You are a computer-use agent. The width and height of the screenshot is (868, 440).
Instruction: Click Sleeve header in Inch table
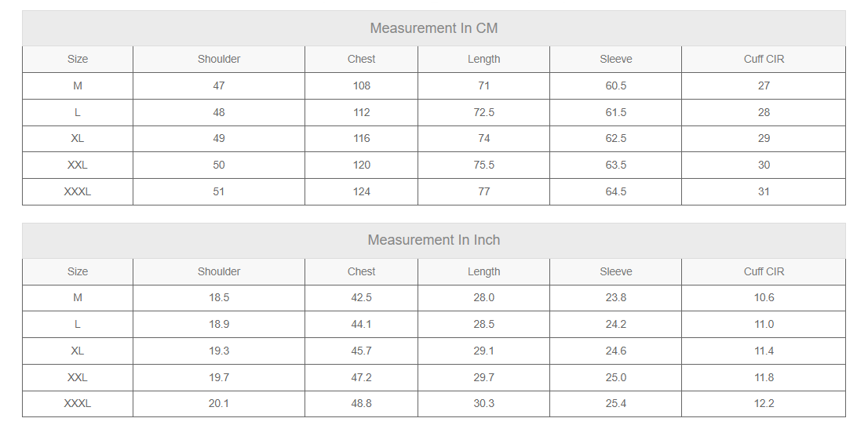coord(615,271)
